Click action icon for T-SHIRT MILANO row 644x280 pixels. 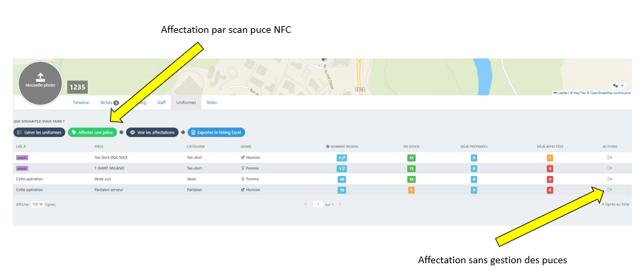[610, 169]
